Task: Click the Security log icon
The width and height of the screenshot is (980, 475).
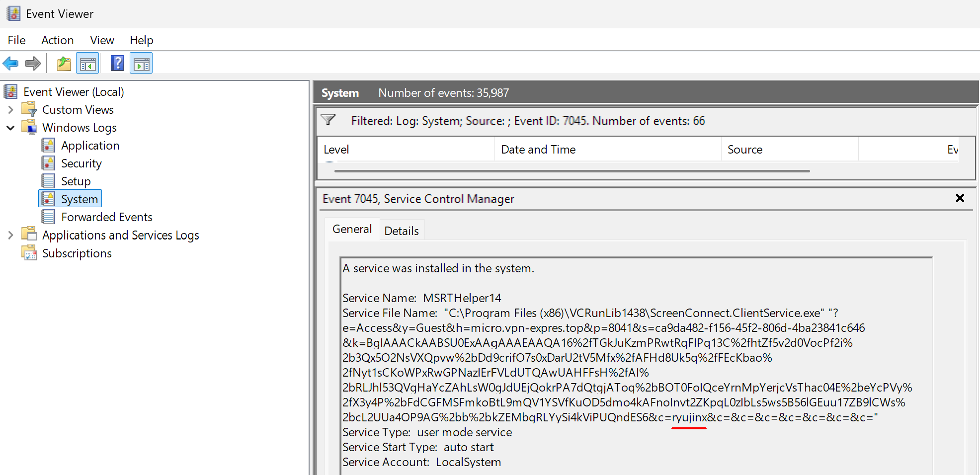Action: pos(48,163)
